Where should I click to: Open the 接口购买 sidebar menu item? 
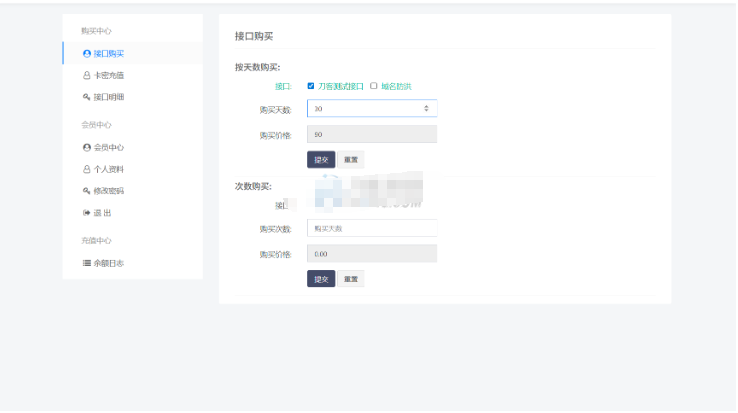click(133, 53)
